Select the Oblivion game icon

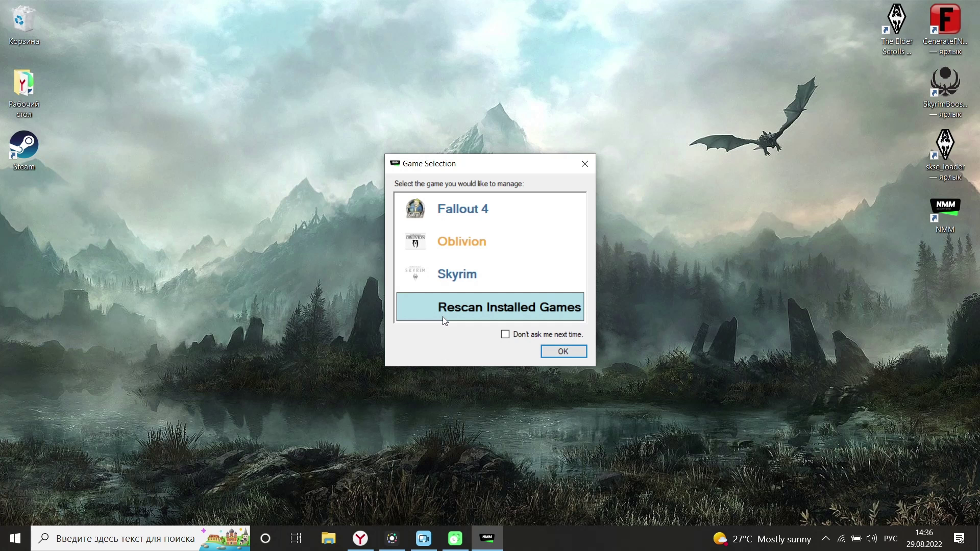click(415, 241)
